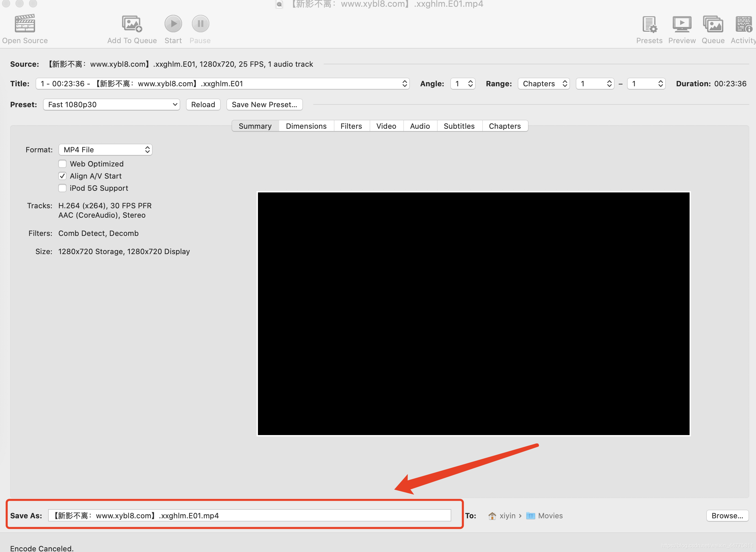Open the Format MP4 File dropdown
Image resolution: width=756 pixels, height=552 pixels.
105,150
